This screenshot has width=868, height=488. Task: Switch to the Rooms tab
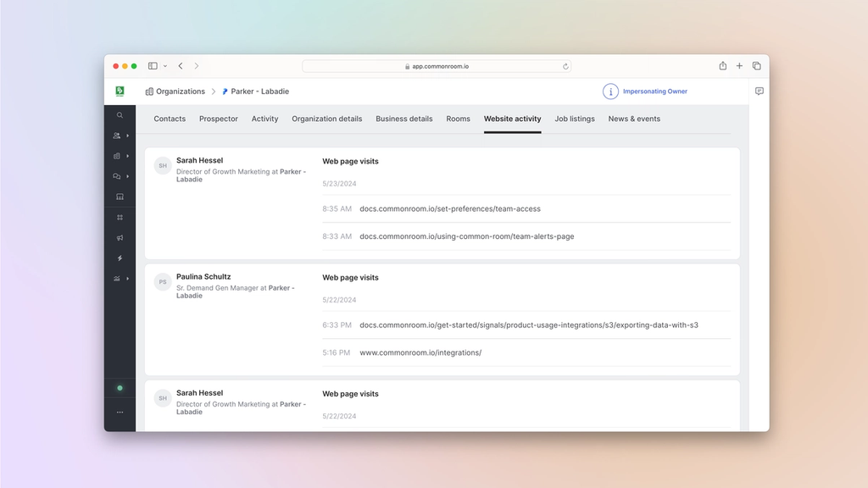tap(458, 119)
